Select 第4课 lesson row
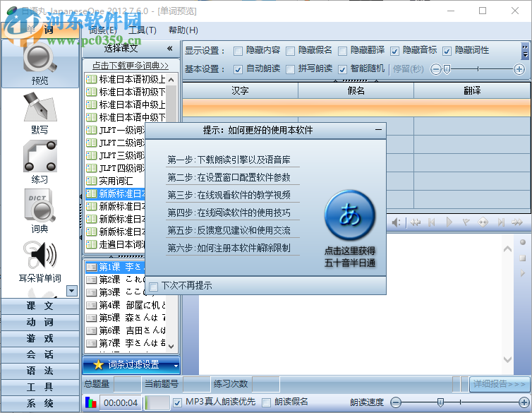Image resolution: width=532 pixels, height=413 pixels. pos(126,305)
